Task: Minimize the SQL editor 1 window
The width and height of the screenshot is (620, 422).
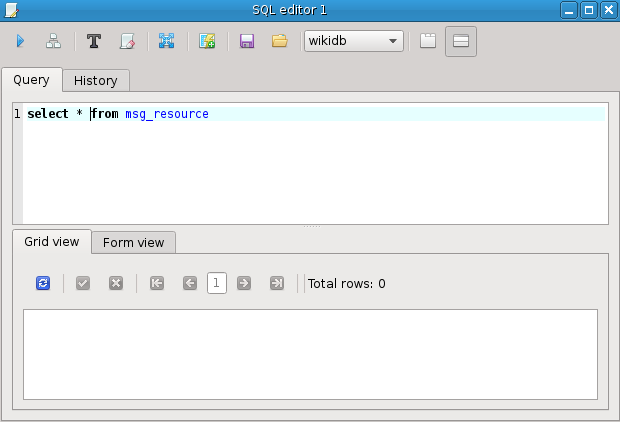Action: [569, 10]
